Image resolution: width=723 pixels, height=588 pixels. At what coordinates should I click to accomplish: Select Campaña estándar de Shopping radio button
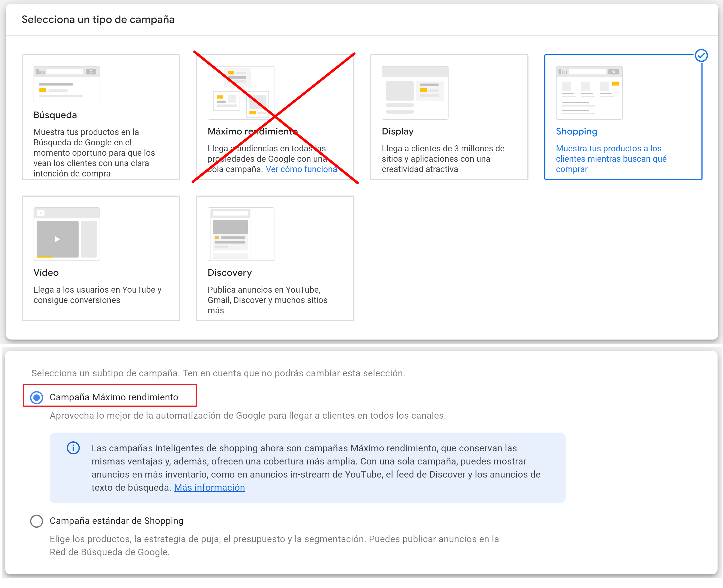(x=37, y=521)
